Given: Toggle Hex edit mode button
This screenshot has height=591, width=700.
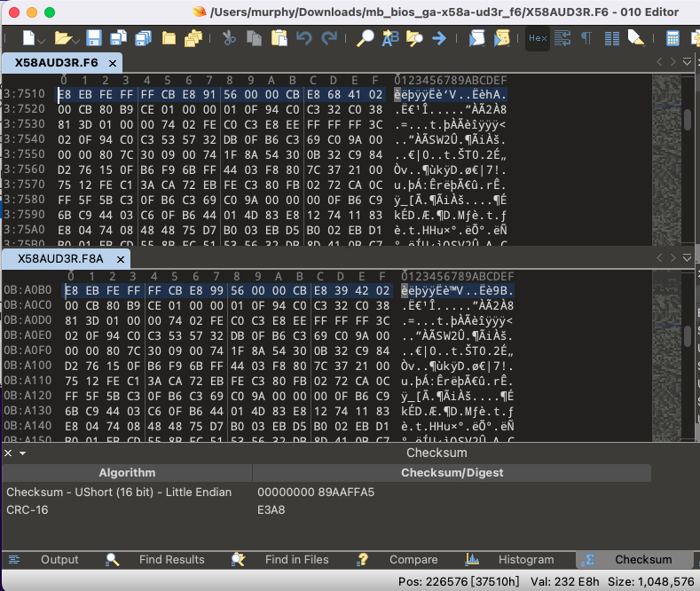Looking at the screenshot, I should pos(538,38).
